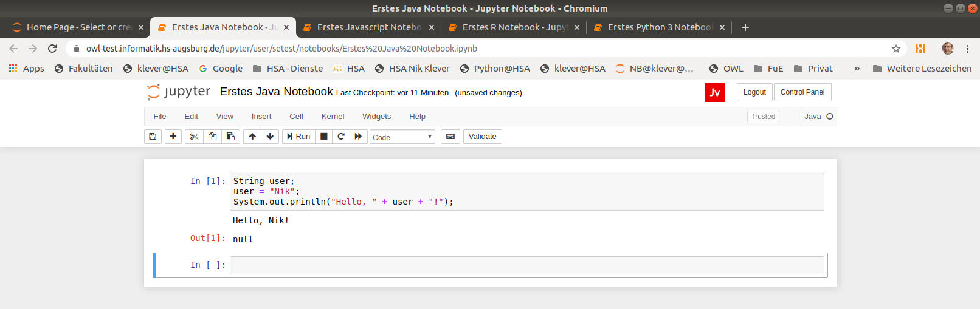Click the Jupyter logo
Viewport: 980px width, 309px height.
(179, 92)
